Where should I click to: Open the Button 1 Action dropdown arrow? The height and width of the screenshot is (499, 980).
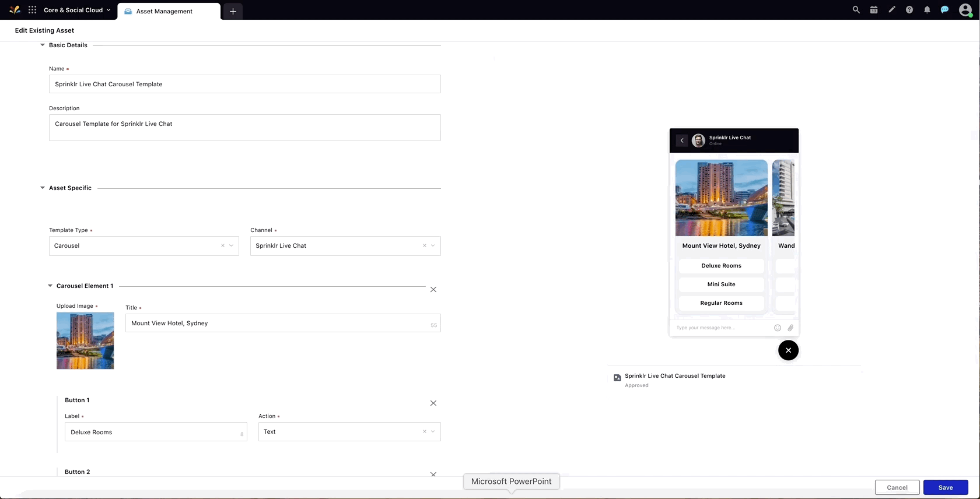pyautogui.click(x=433, y=431)
